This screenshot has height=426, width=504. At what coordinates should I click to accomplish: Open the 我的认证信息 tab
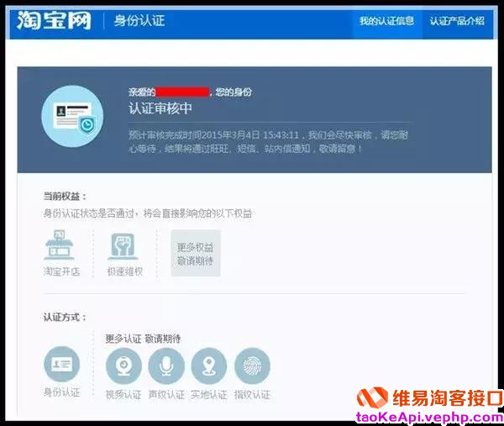[386, 21]
